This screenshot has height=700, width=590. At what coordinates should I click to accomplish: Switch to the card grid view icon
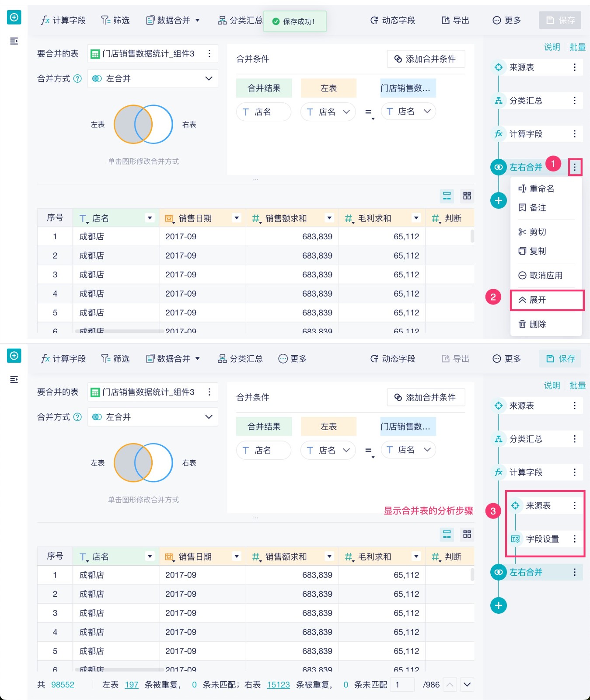467,196
